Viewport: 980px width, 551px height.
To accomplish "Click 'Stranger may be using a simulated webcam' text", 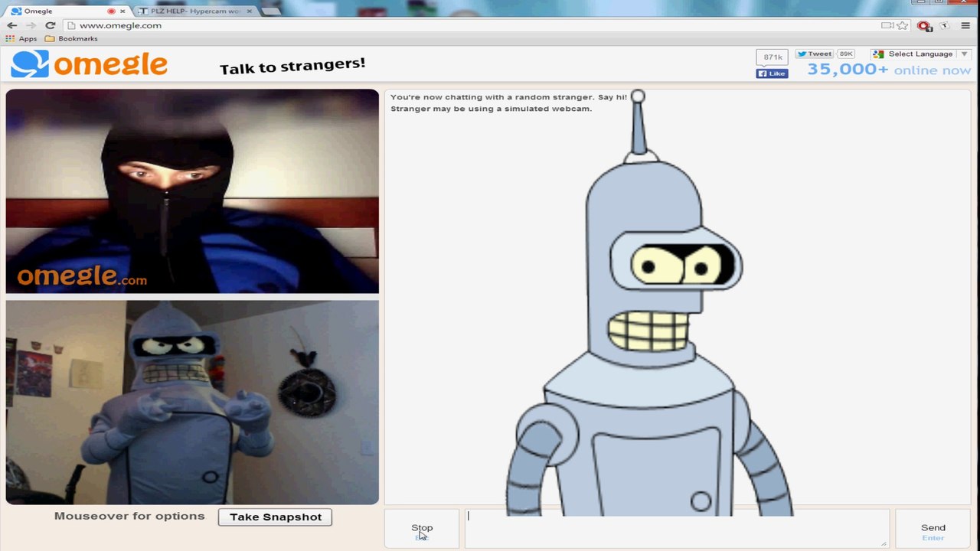I will (x=491, y=109).
